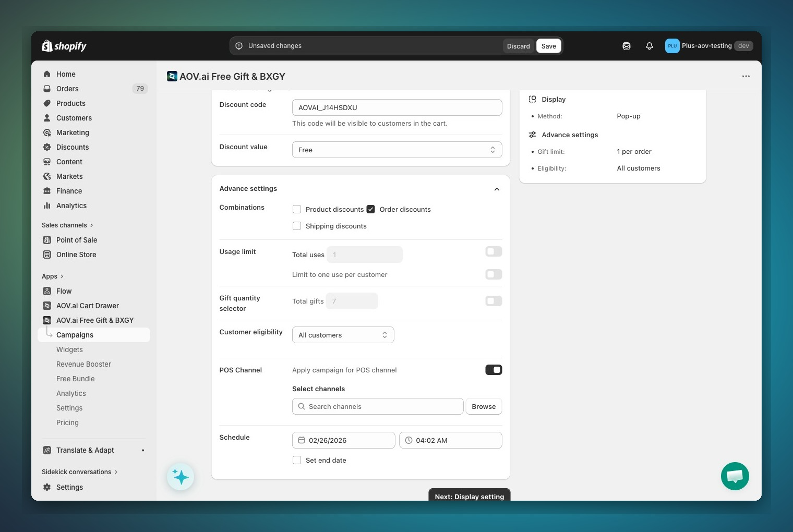Click the sidekick icon beside the bell

coord(626,46)
